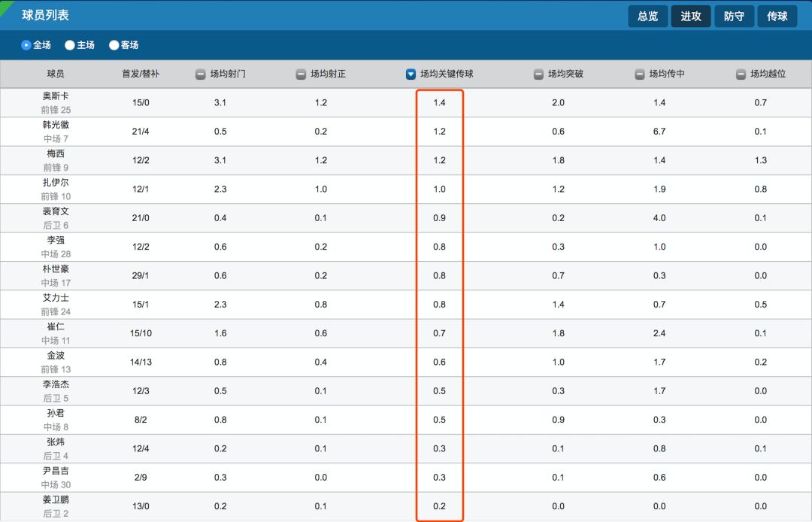Open player 梅西
The image size is (812, 522).
(56, 153)
